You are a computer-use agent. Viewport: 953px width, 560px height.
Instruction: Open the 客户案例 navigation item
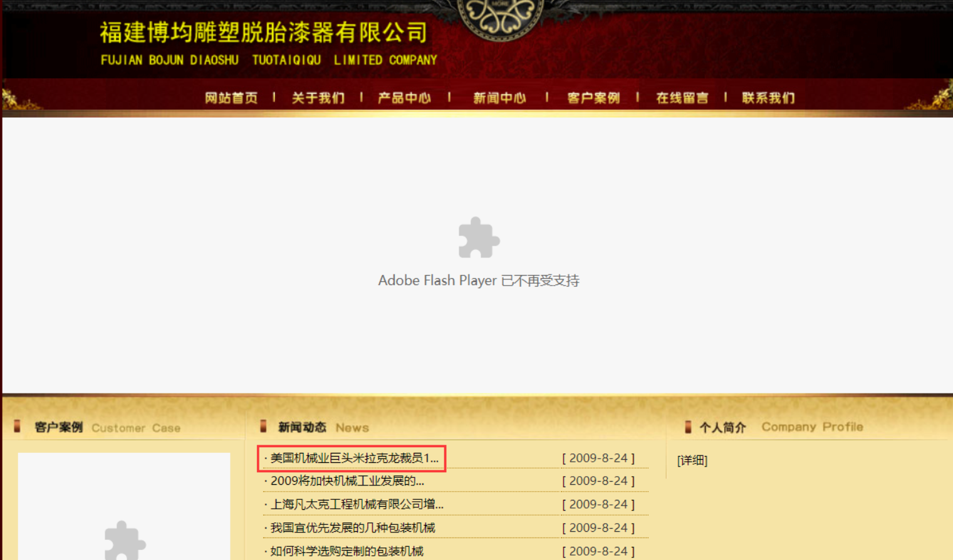(593, 98)
